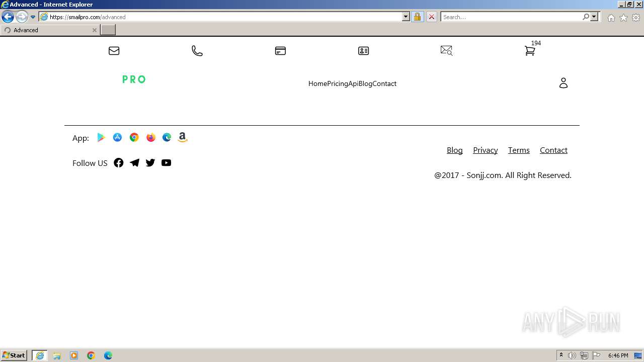This screenshot has width=644, height=362.
Task: Click the volume speaker tray icon
Action: point(572,355)
